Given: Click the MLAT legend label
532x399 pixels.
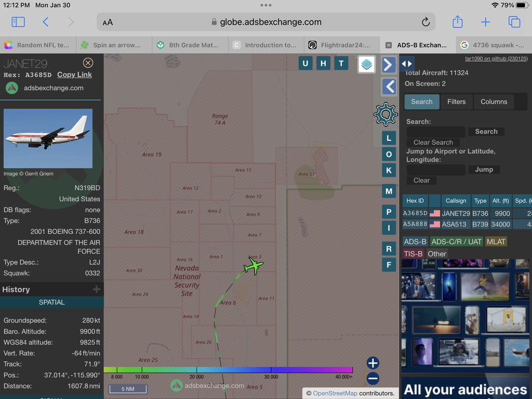Looking at the screenshot, I should [x=496, y=242].
